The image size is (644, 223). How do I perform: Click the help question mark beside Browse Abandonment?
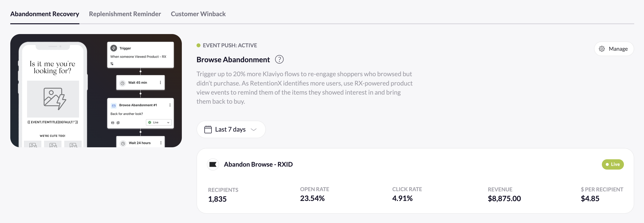tap(279, 60)
